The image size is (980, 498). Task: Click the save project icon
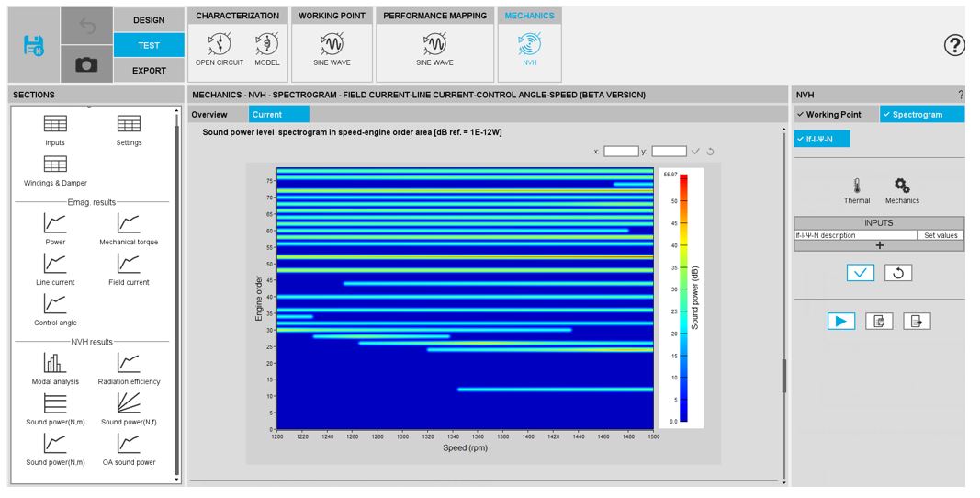pyautogui.click(x=33, y=45)
